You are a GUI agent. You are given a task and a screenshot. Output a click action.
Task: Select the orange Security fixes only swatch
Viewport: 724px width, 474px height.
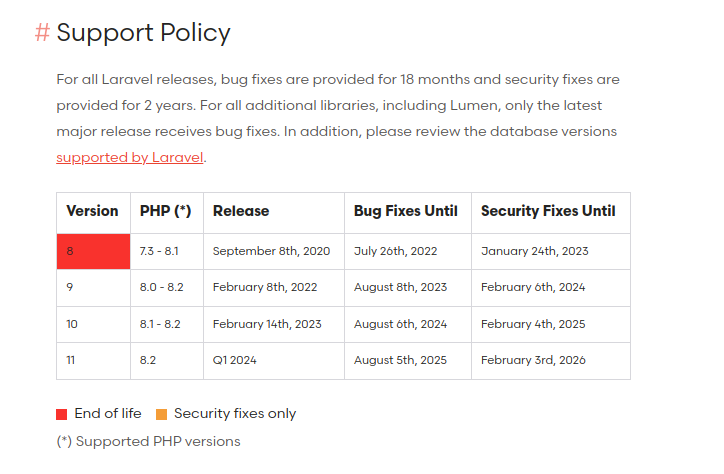pos(162,414)
